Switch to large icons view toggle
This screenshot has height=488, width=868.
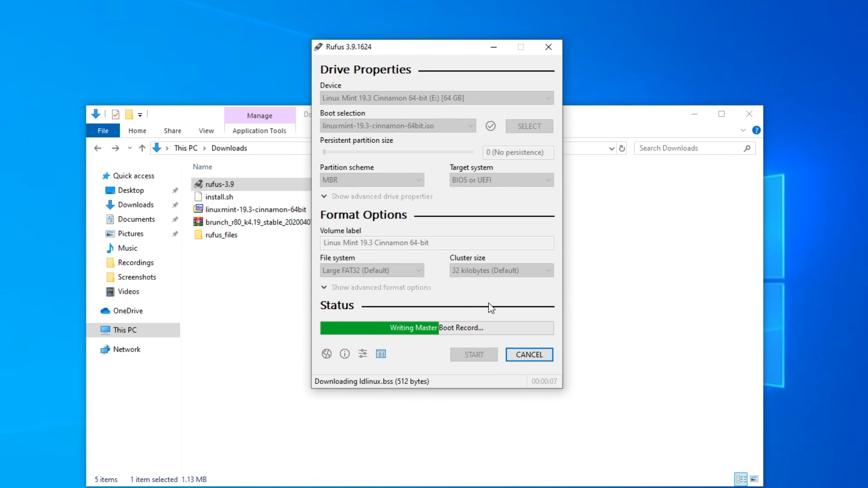pos(754,479)
